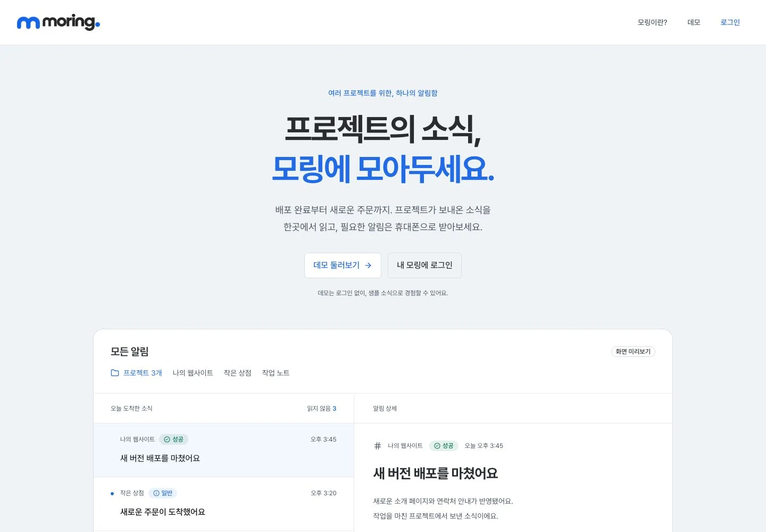Click the 오늘 도착한 소식 heading
This screenshot has width=766, height=532.
click(x=131, y=409)
